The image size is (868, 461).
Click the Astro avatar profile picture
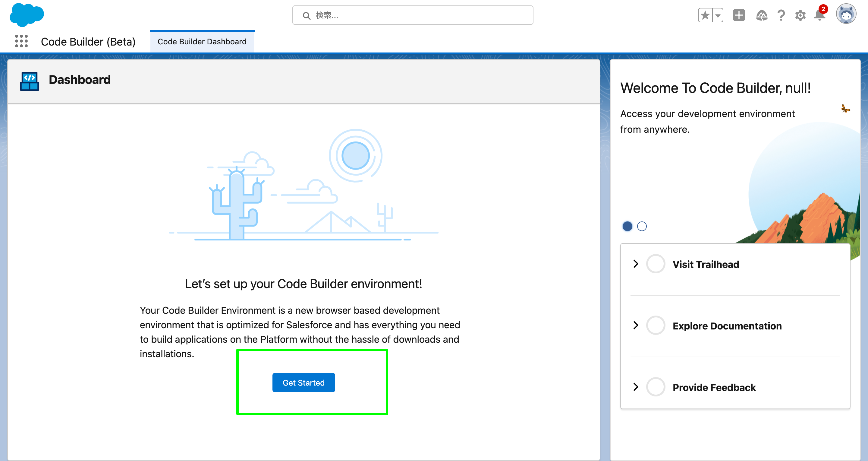point(847,14)
